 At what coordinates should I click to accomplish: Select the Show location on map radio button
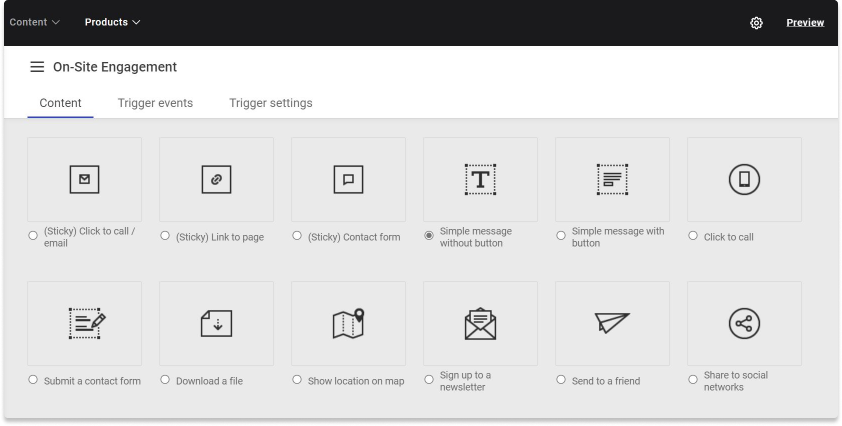tap(297, 379)
